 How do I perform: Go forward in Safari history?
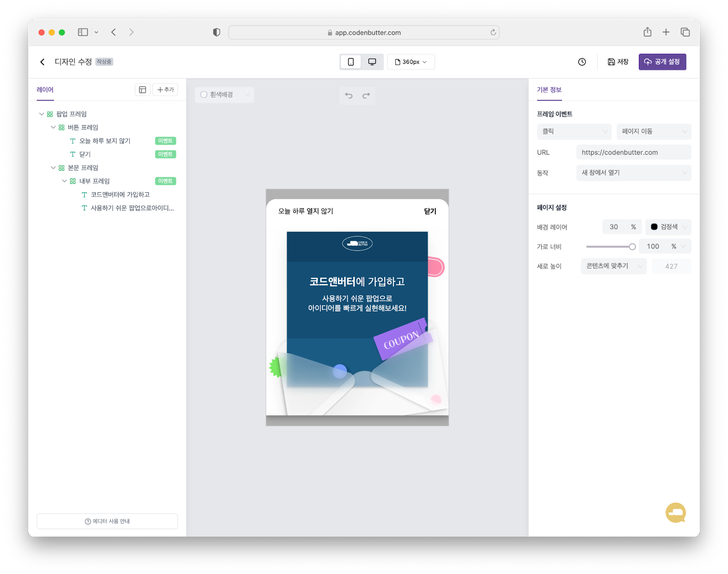coord(131,32)
